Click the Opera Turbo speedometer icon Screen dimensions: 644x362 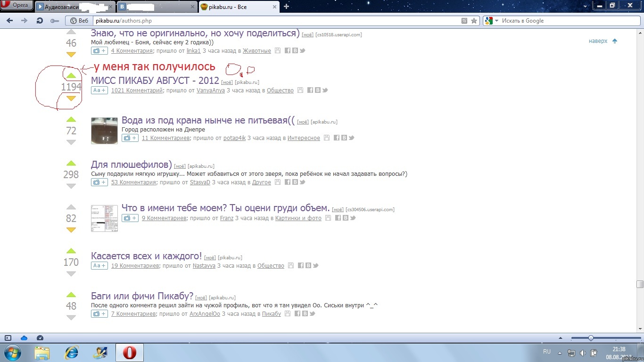40,338
